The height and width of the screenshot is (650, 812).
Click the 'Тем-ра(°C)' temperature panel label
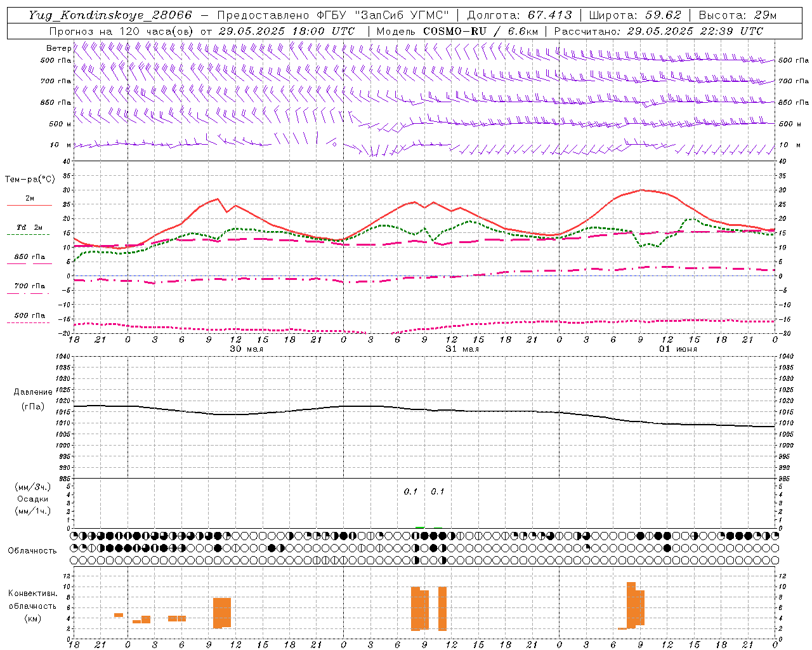point(30,180)
